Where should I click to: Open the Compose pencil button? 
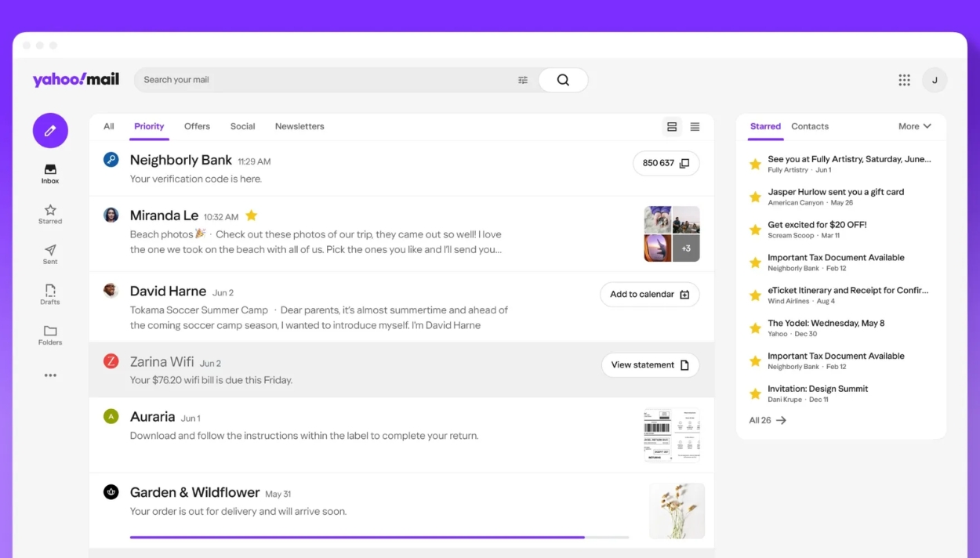[x=49, y=130]
